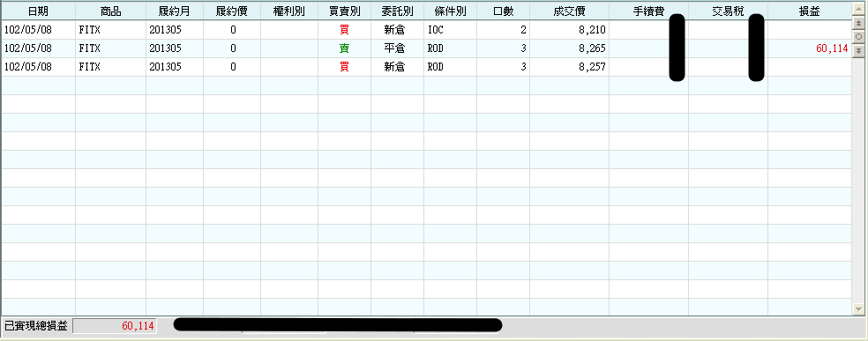Click FITX in the 平倉 row
This screenshot has height=341, width=868.
click(x=90, y=48)
